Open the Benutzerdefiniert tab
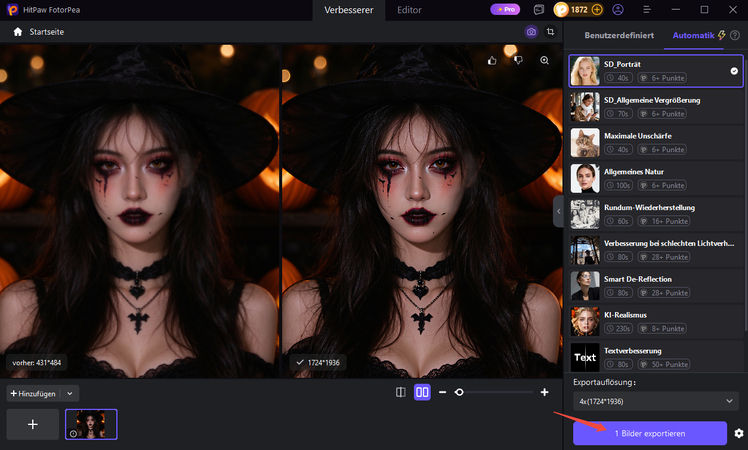This screenshot has width=748, height=450. (x=619, y=35)
